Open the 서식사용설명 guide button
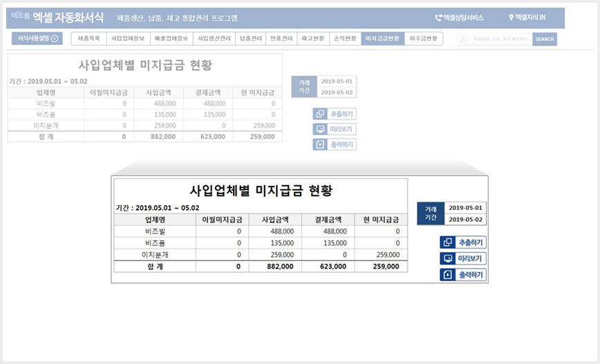 click(x=37, y=39)
